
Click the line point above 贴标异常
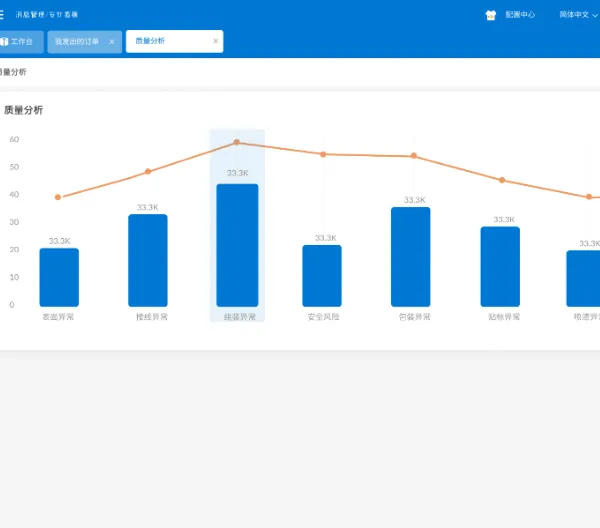tap(502, 180)
